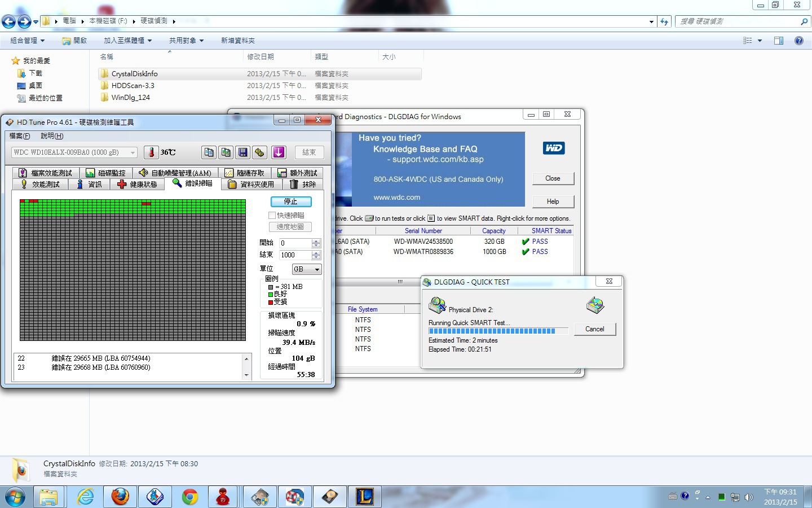
Task: Toggle the Explorer preview pane icon
Action: pyautogui.click(x=779, y=41)
